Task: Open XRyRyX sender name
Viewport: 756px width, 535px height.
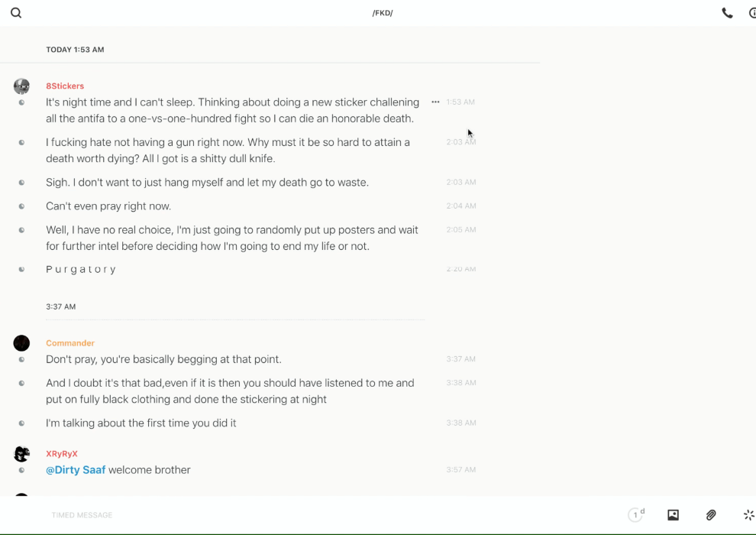Action: (62, 454)
